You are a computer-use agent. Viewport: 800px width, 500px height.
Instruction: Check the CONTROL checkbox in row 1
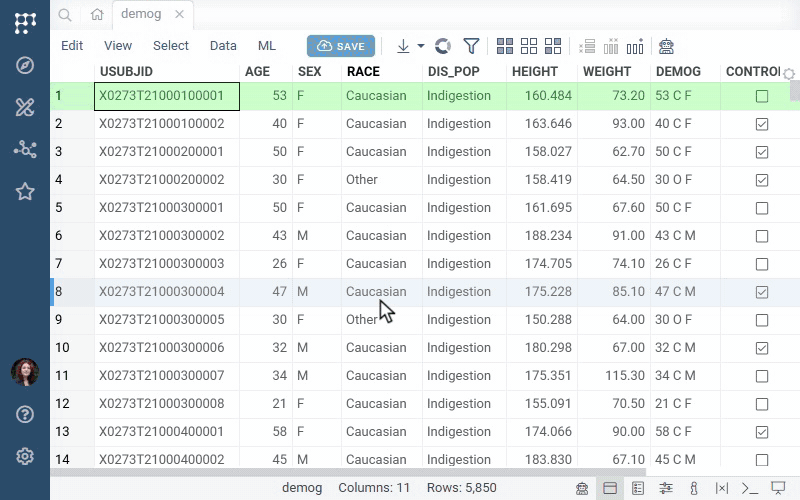pos(762,96)
